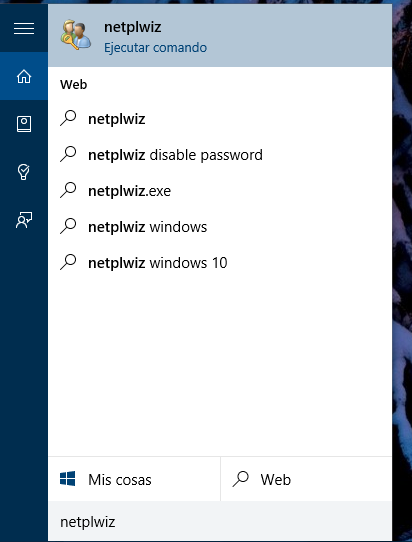
Task: Select web suggestion "netplwiz.exe"
Action: pos(220,191)
